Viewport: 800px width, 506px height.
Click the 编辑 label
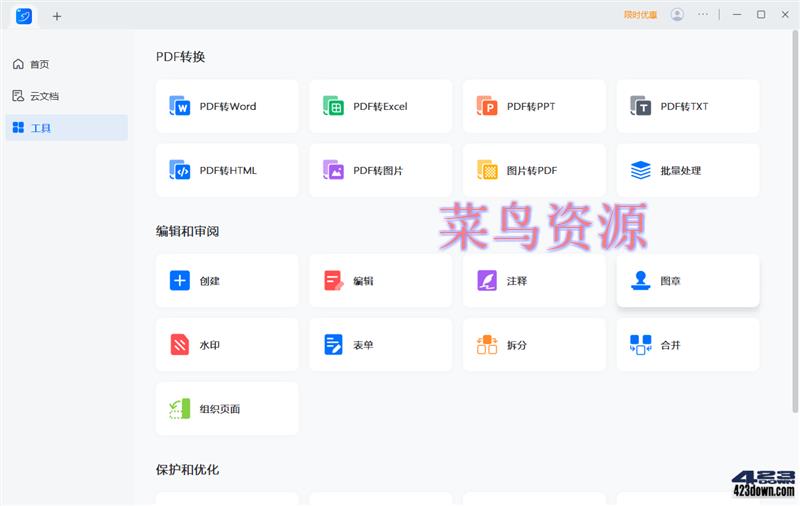click(x=363, y=281)
